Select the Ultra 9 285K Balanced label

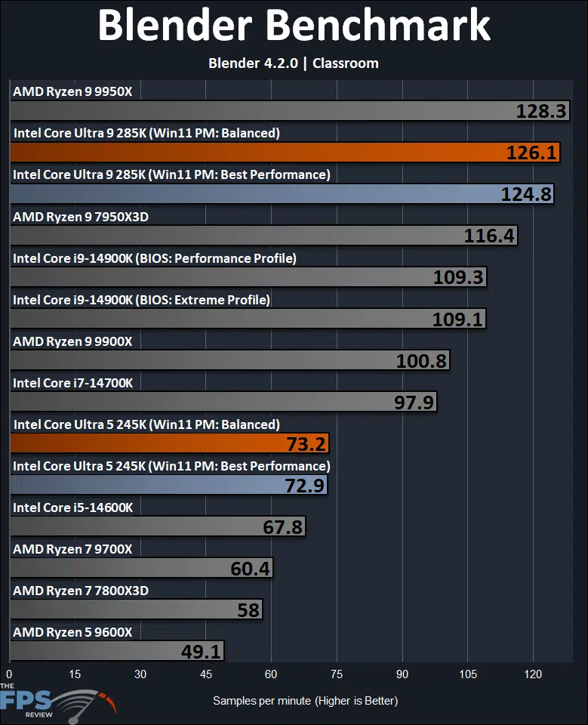click(146, 133)
